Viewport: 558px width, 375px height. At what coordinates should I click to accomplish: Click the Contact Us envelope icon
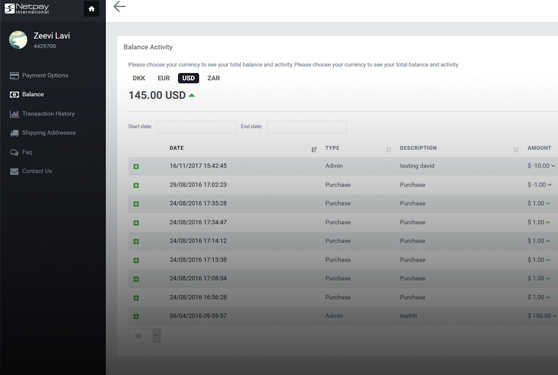[x=14, y=171]
